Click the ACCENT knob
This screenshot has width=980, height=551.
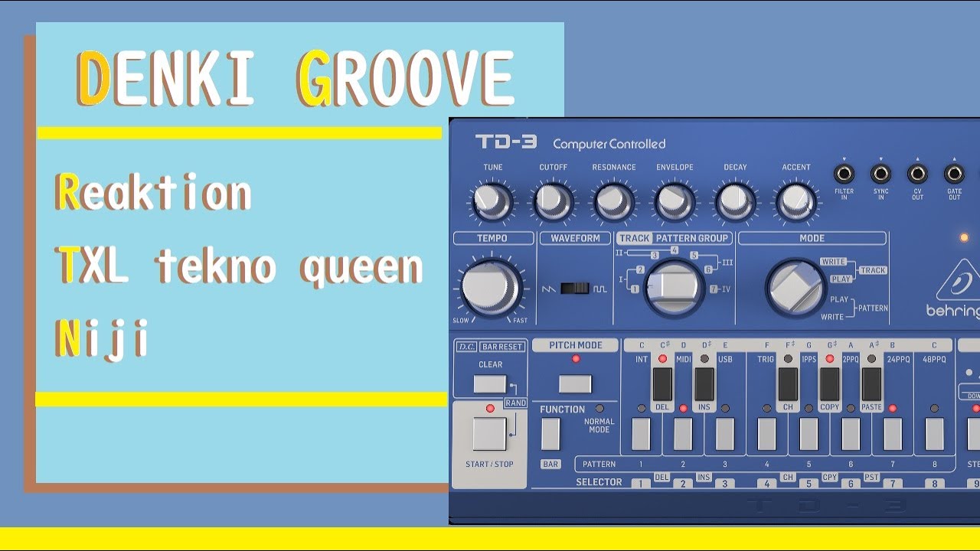tap(795, 202)
